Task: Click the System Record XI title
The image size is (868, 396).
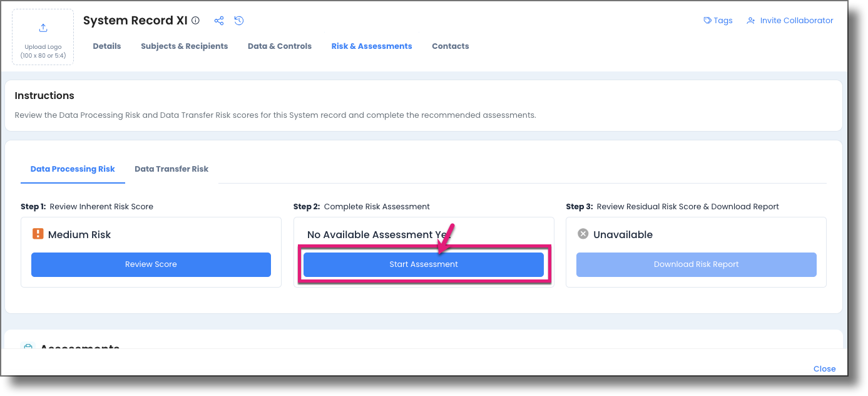Action: coord(135,21)
